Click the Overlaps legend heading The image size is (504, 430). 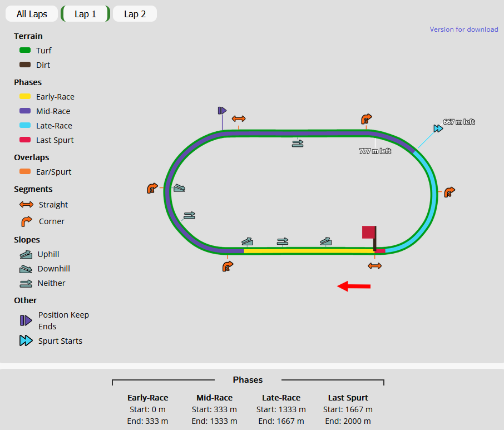[32, 157]
